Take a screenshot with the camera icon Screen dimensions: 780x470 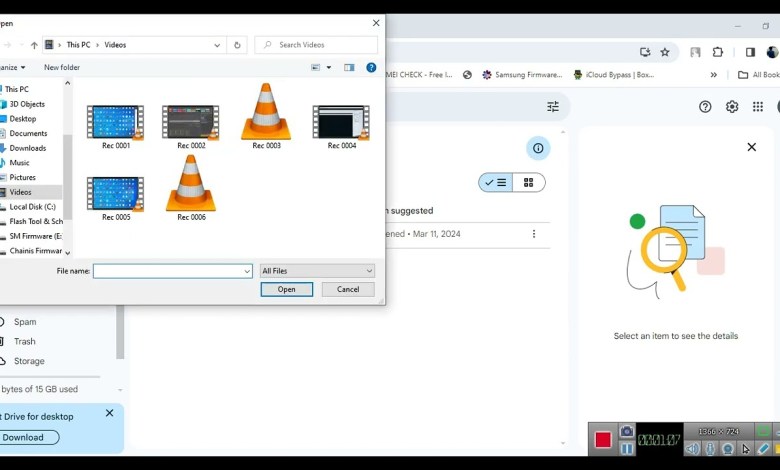[x=627, y=431]
